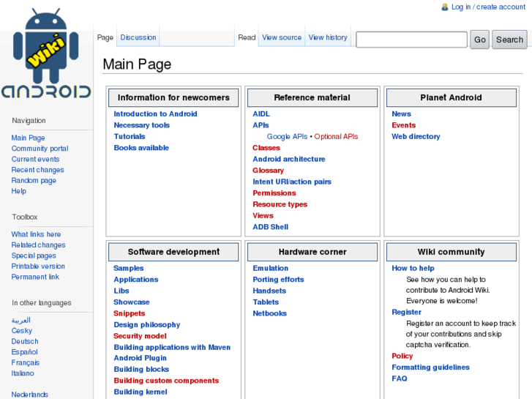Open Necessary tools page
This screenshot has height=399, width=532.
pyautogui.click(x=141, y=125)
